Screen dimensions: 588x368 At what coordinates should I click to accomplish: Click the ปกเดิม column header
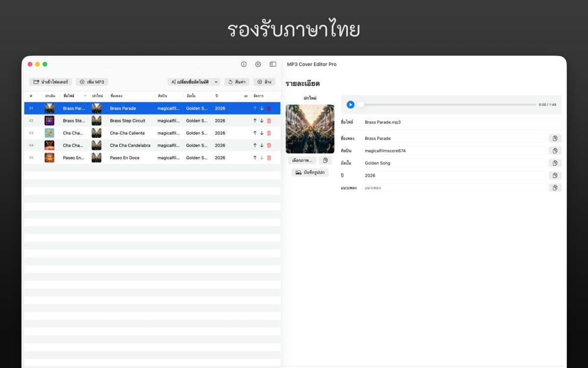[50, 96]
